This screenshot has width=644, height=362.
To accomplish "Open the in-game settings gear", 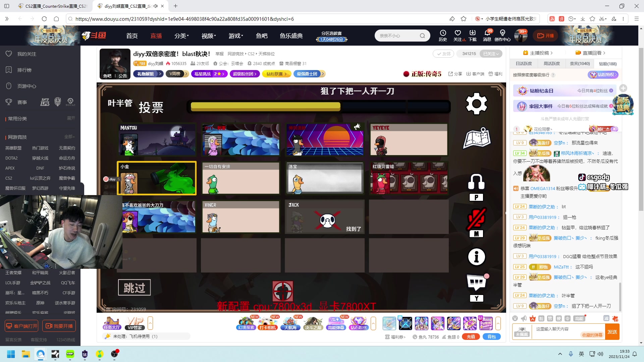I will (476, 104).
